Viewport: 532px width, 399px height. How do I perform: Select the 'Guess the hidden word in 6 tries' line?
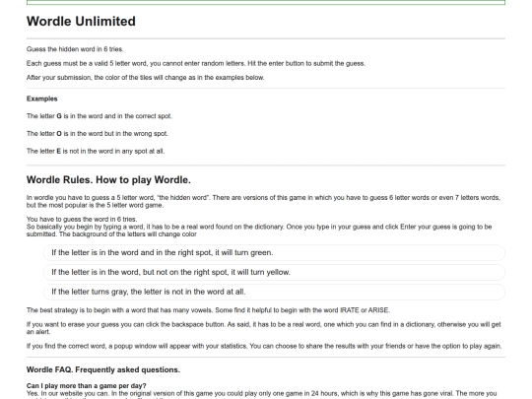click(75, 49)
